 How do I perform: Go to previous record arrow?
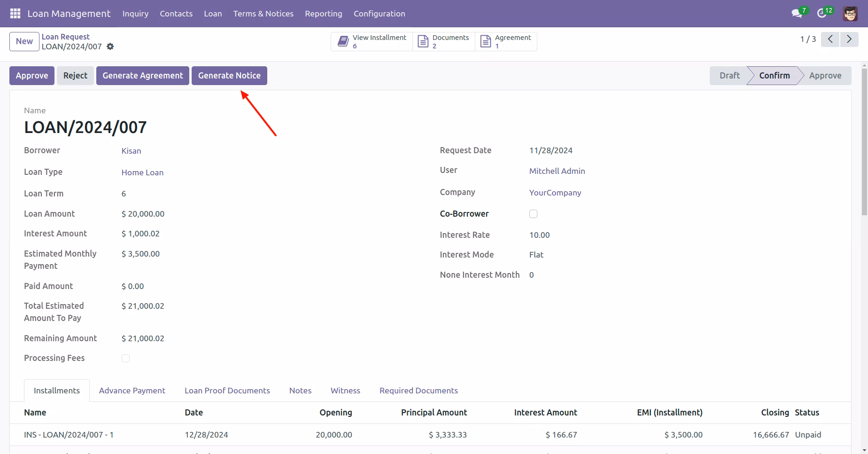click(830, 39)
